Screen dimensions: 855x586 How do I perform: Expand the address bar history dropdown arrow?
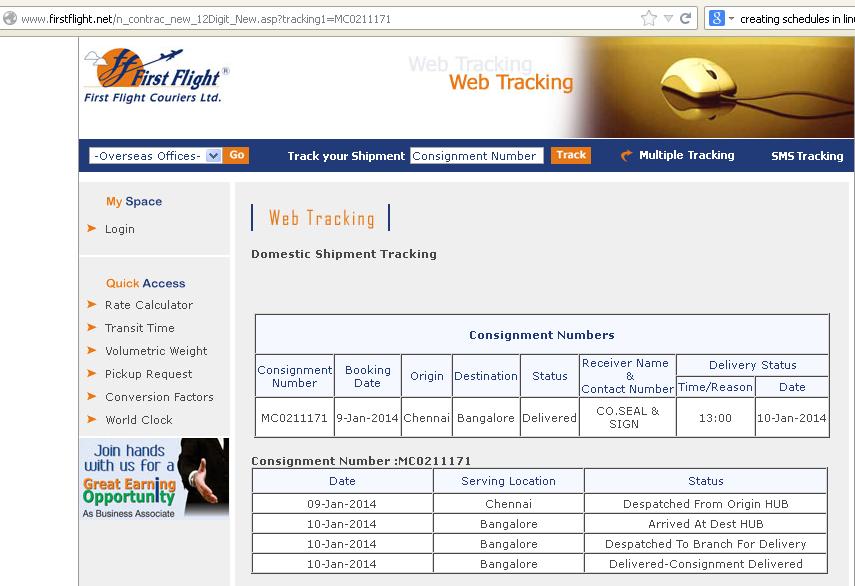(x=668, y=18)
